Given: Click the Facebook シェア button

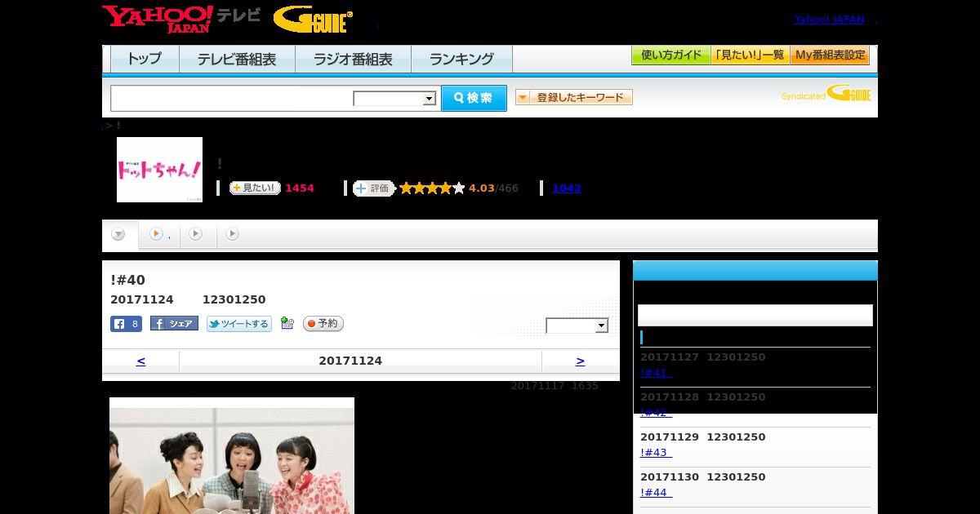Looking at the screenshot, I should tap(174, 324).
